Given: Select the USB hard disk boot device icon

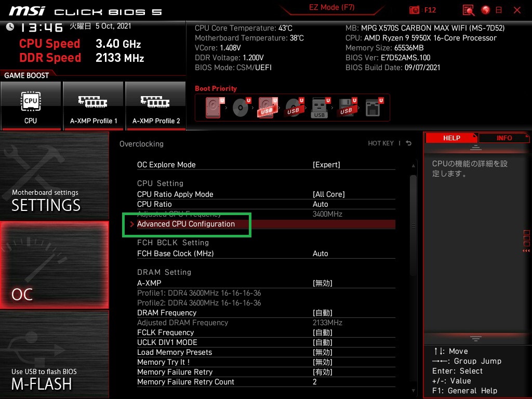Looking at the screenshot, I should pos(268,108).
